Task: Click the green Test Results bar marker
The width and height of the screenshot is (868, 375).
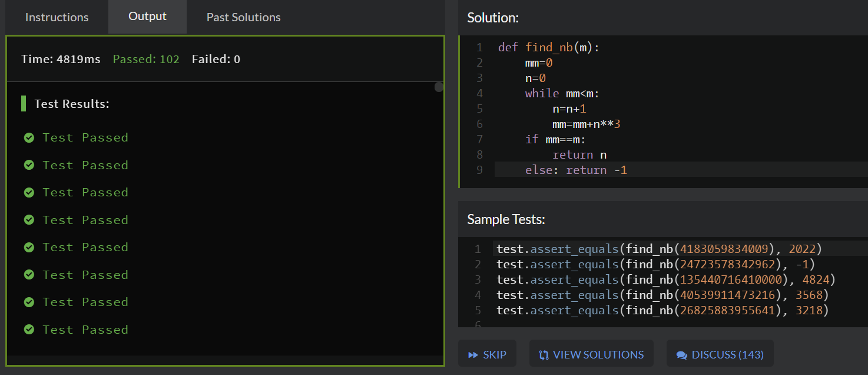Action: coord(24,104)
